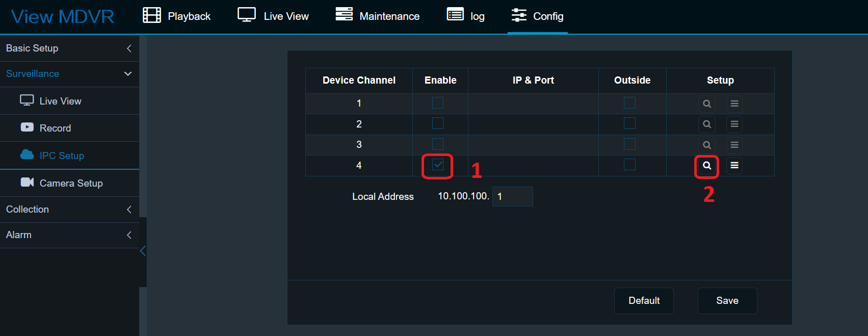868x336 pixels.
Task: Search IP cameras for channel 4
Action: pos(706,166)
